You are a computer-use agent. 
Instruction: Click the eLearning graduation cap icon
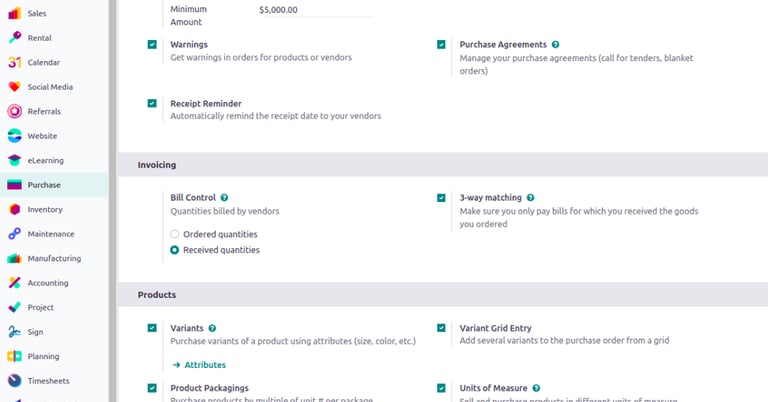pyautogui.click(x=15, y=160)
